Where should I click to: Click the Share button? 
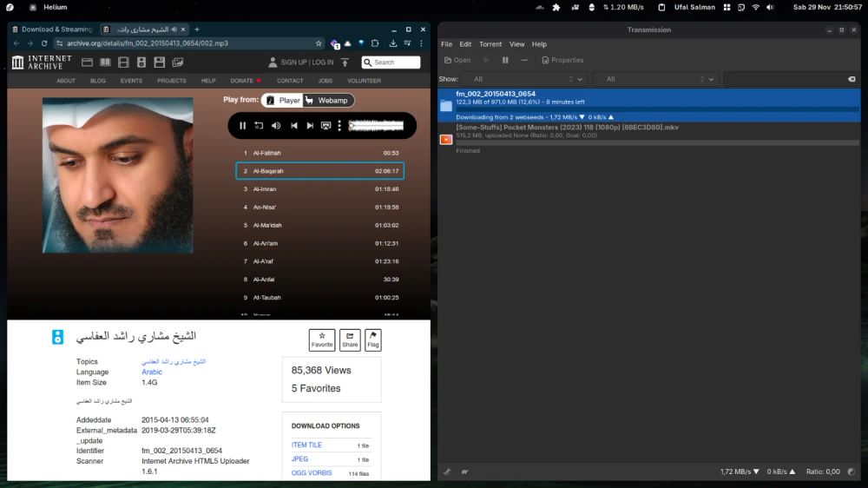click(x=350, y=340)
